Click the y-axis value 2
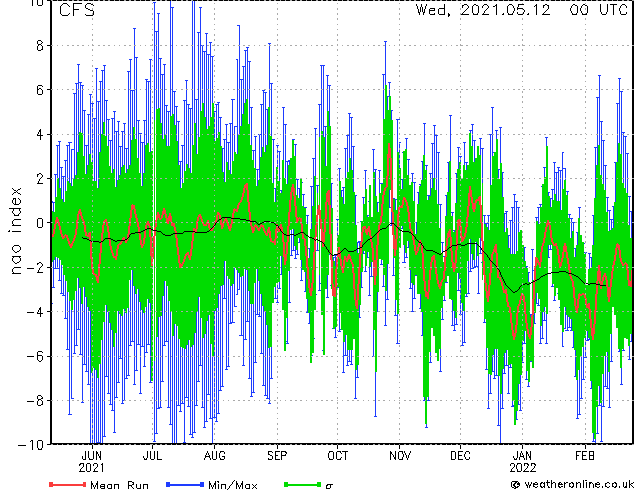634x490 pixels. point(40,179)
